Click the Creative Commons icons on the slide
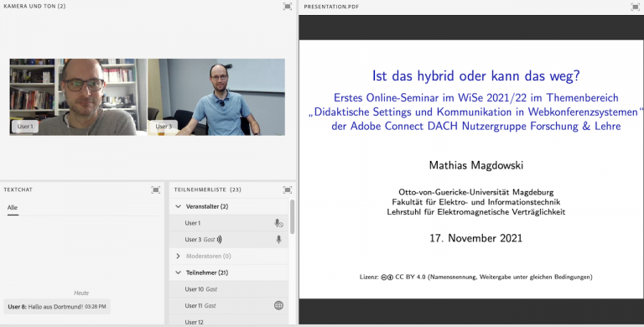Viewport: 644px width, 327px height. (387, 278)
